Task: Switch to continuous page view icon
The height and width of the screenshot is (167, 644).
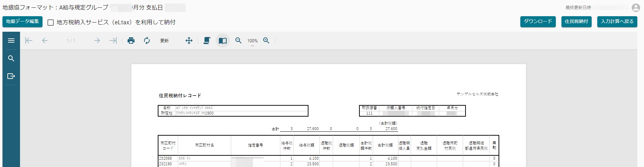Action: click(207, 41)
